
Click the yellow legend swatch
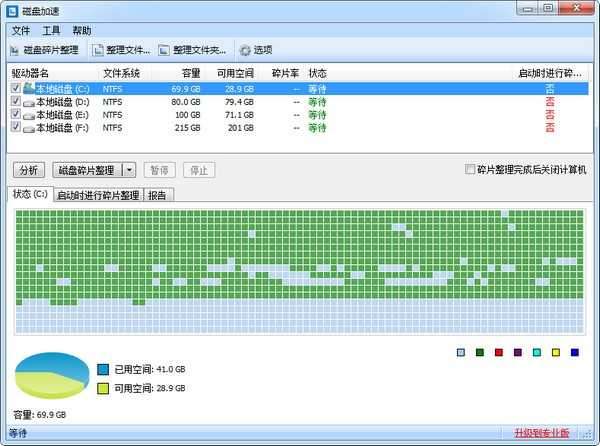556,352
